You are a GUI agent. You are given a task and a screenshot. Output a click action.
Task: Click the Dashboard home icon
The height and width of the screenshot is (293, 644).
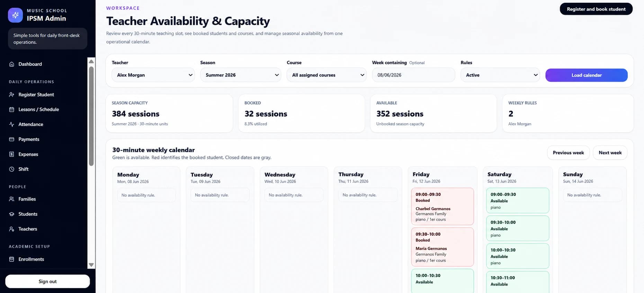[x=12, y=64]
